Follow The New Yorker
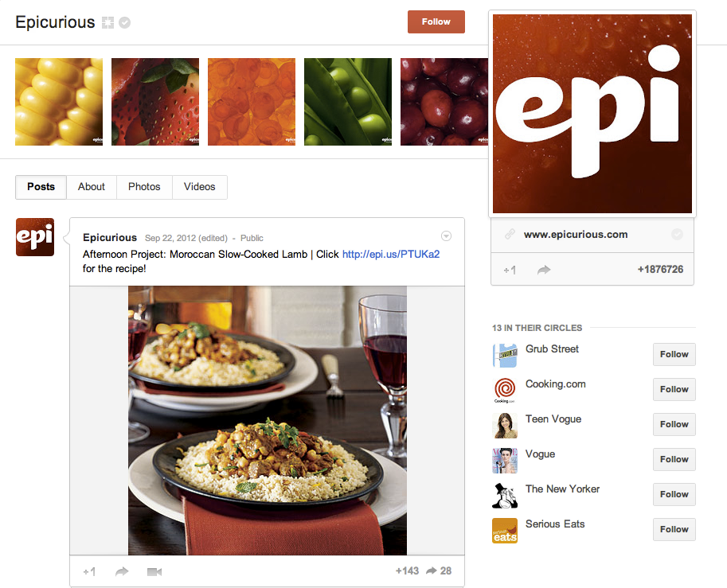 [x=674, y=494]
